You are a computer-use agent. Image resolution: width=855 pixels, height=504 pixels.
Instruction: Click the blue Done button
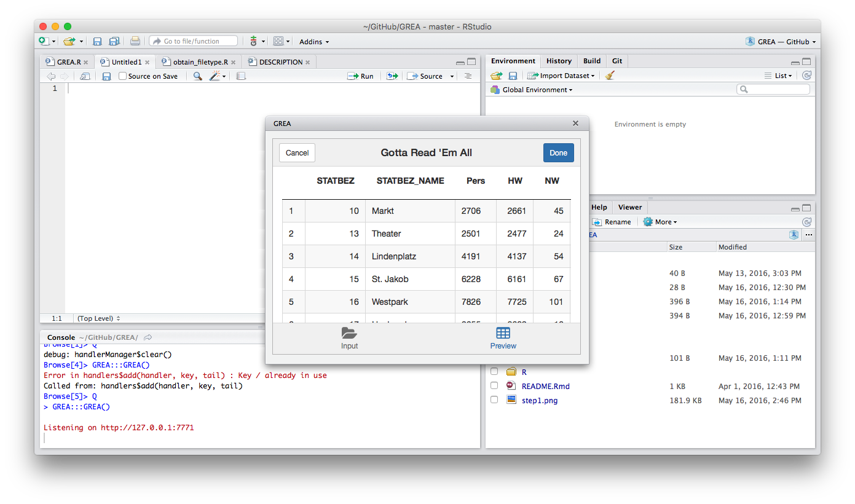(558, 152)
